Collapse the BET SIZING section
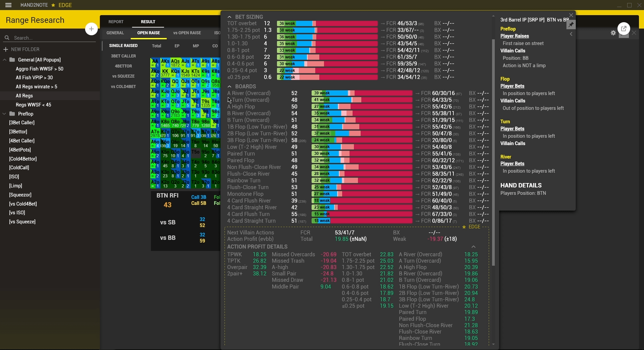This screenshot has width=644, height=350. (x=230, y=17)
